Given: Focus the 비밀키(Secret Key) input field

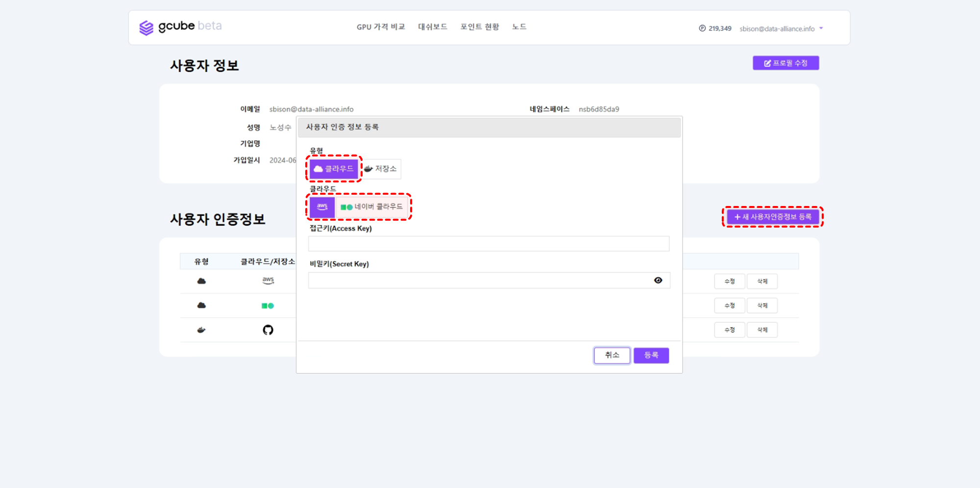Looking at the screenshot, I should tap(489, 281).
